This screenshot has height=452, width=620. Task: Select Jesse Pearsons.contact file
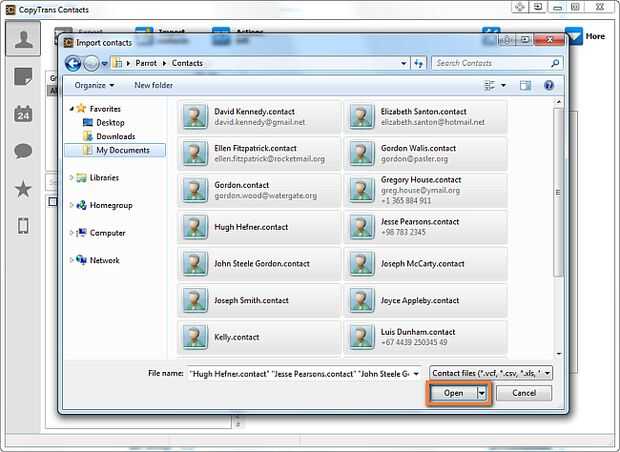425,227
